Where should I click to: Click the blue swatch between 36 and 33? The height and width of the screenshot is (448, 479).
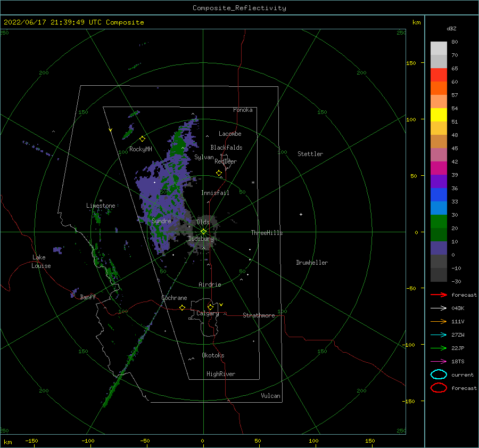(x=439, y=195)
